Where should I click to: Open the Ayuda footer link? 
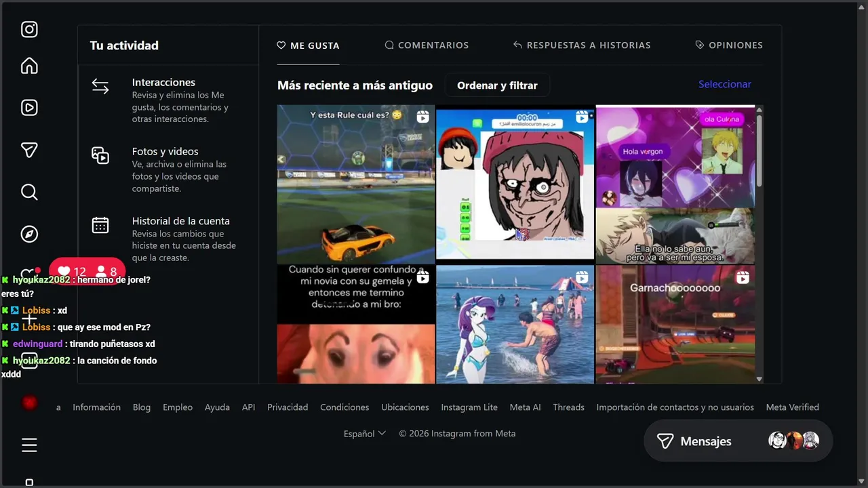(x=217, y=407)
